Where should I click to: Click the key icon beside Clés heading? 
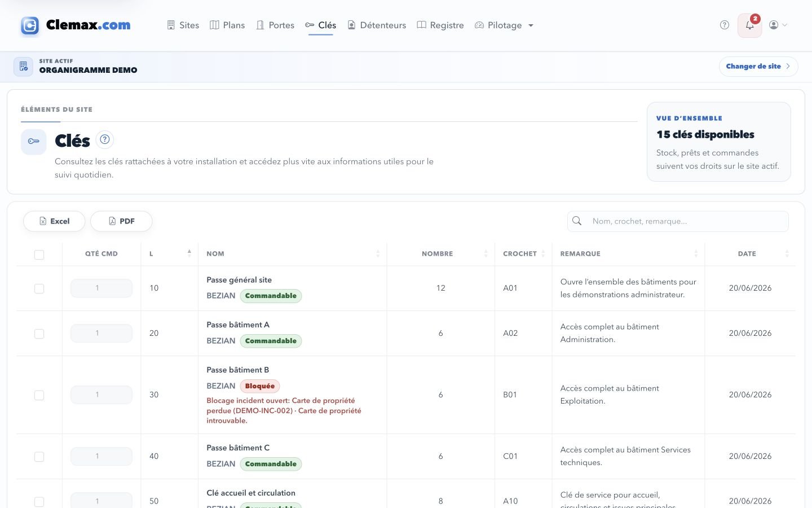(34, 141)
